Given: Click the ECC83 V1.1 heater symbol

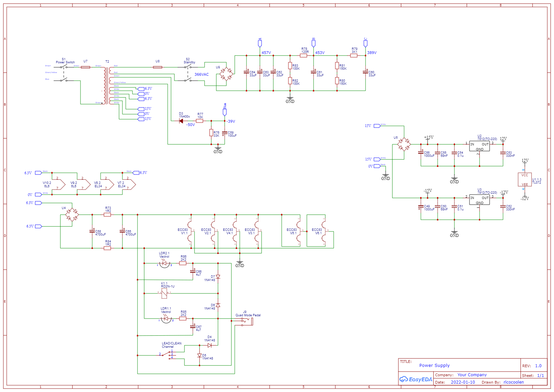Looking at the screenshot, I should click(190, 231).
